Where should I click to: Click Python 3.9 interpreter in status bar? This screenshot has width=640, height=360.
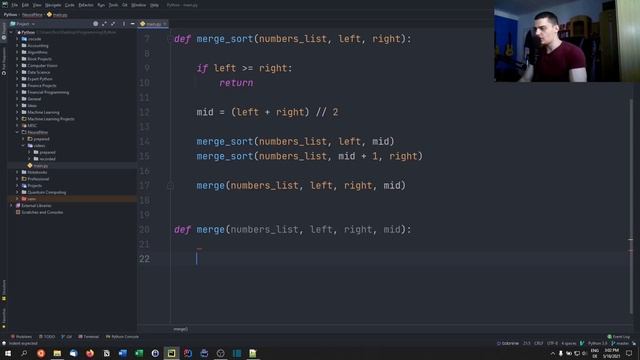click(x=598, y=343)
